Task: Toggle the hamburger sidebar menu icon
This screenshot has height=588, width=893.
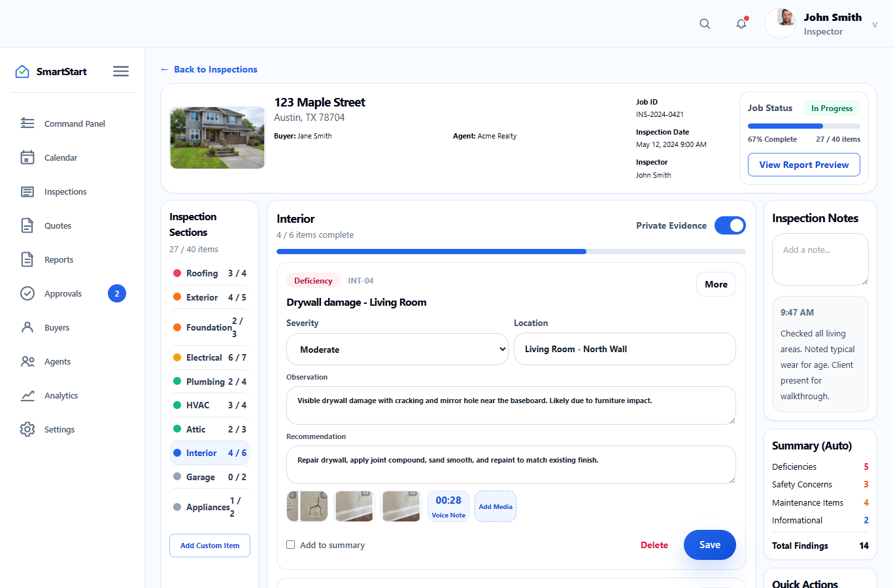Action: pos(121,71)
